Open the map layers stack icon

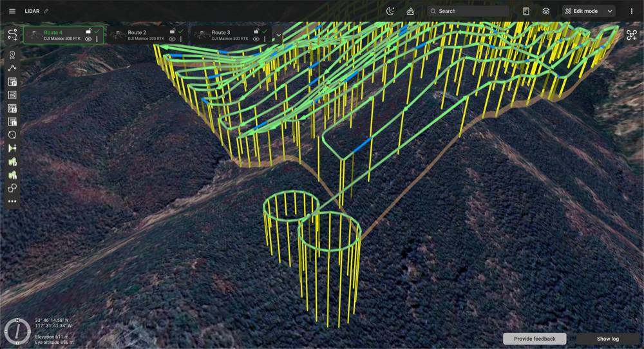pyautogui.click(x=545, y=11)
